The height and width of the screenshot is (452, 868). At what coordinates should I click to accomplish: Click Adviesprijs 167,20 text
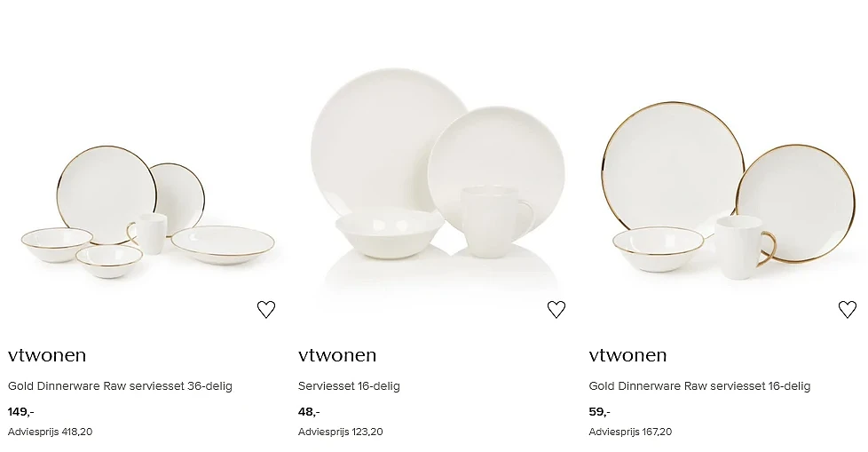pos(630,432)
